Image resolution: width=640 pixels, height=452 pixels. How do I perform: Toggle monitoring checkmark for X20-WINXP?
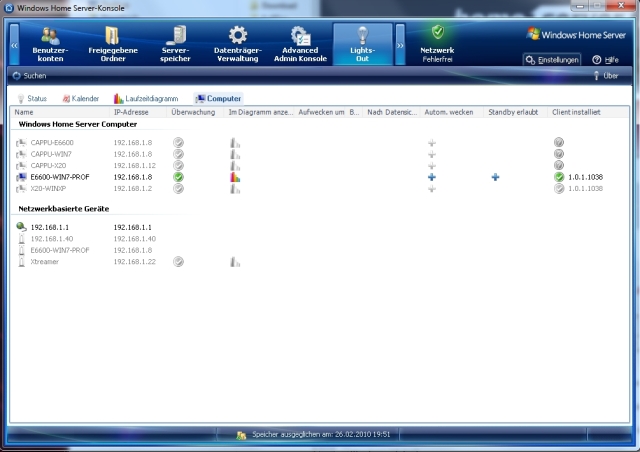pyautogui.click(x=178, y=188)
